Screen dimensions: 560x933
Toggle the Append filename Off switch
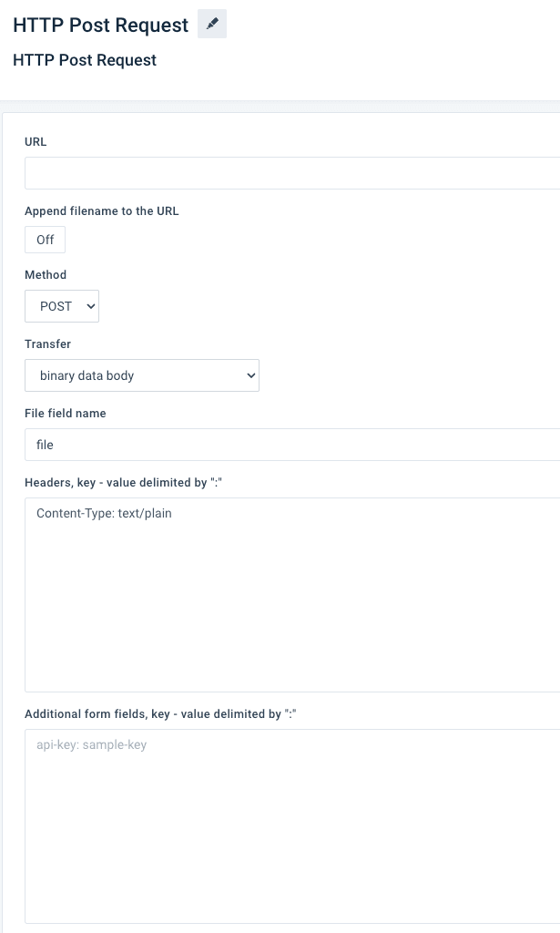tap(46, 240)
